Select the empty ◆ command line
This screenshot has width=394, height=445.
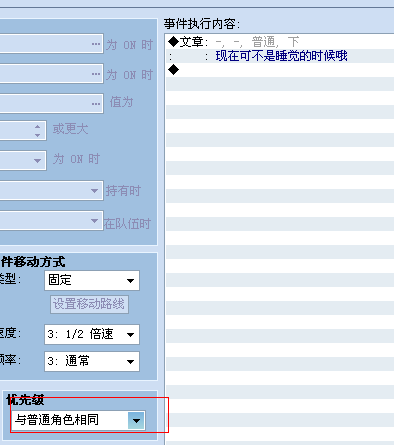(280, 70)
